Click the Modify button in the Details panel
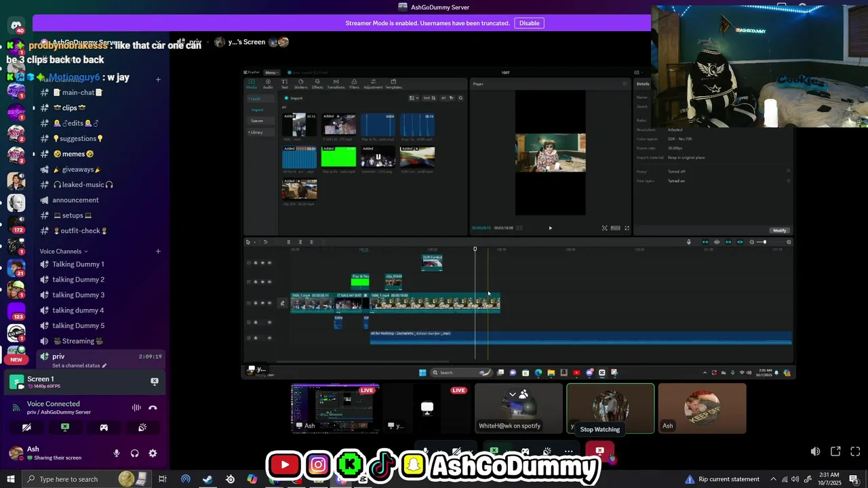868x488 pixels. [779, 230]
